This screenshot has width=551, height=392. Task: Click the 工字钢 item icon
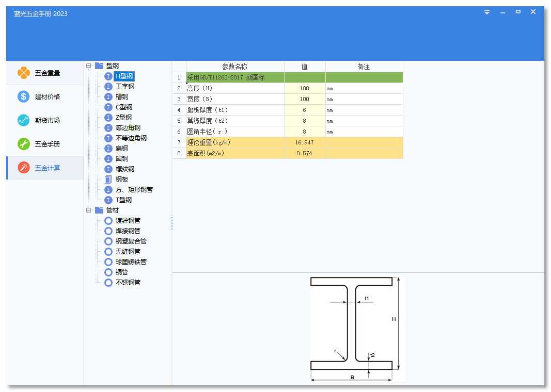coord(108,86)
